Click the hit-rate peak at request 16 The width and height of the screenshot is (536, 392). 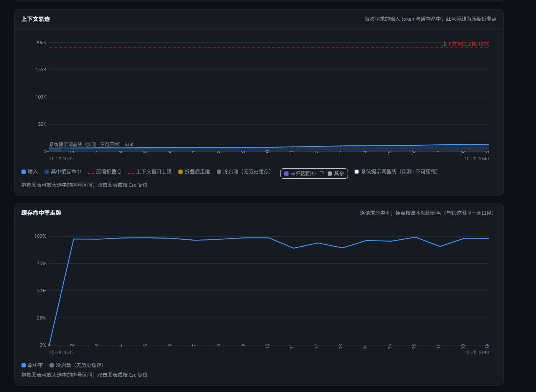pyautogui.click(x=416, y=237)
